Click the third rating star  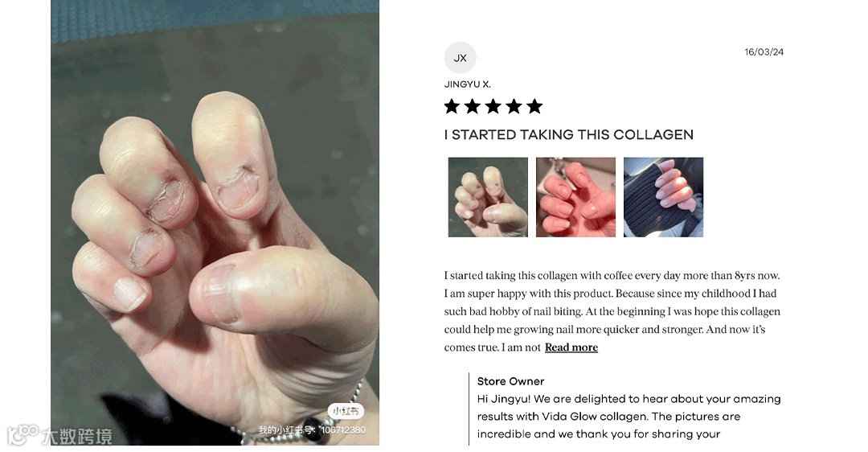point(493,106)
